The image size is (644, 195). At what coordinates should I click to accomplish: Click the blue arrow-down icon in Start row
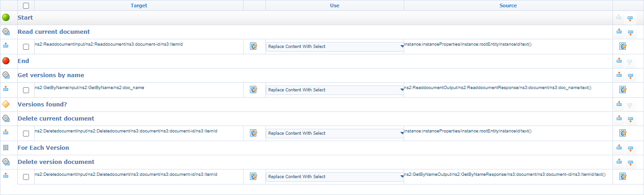point(630,18)
